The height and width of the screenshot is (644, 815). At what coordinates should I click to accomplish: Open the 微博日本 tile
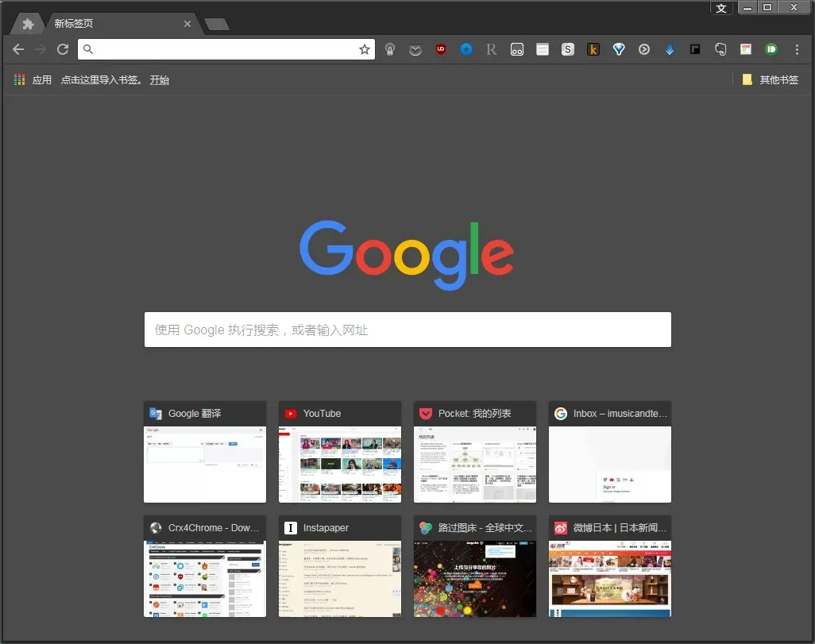[610, 566]
